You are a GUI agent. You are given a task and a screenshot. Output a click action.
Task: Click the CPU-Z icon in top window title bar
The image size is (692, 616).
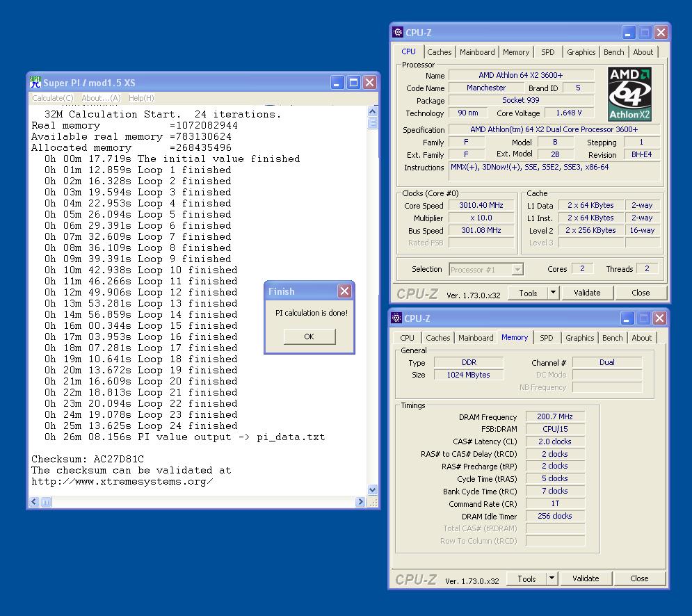tap(398, 32)
